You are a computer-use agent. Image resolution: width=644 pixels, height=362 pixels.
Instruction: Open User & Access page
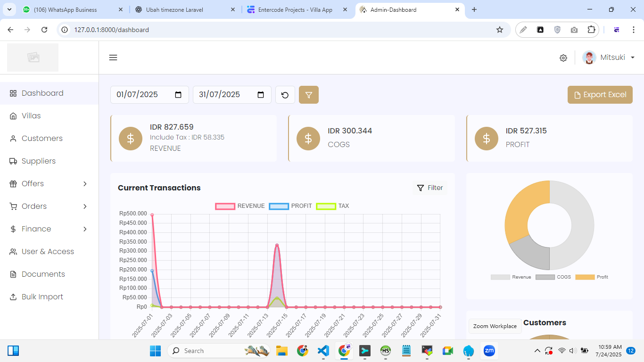coord(49,252)
